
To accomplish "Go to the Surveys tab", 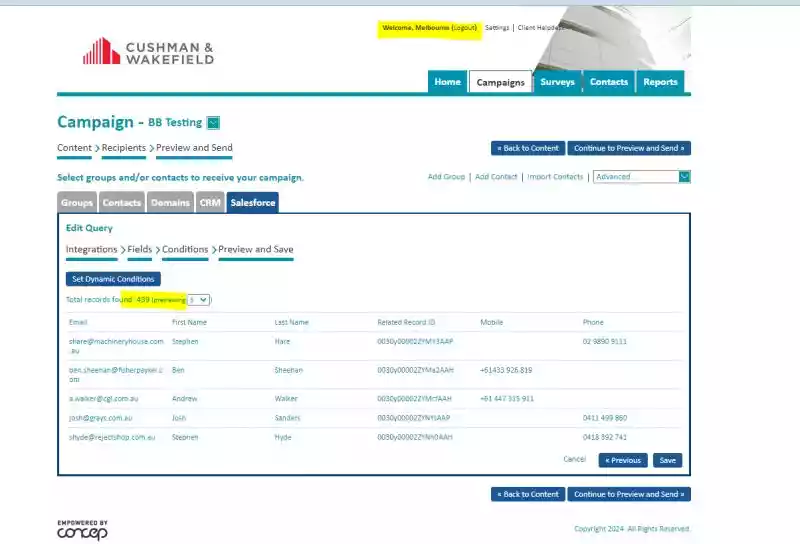I will pos(557,82).
